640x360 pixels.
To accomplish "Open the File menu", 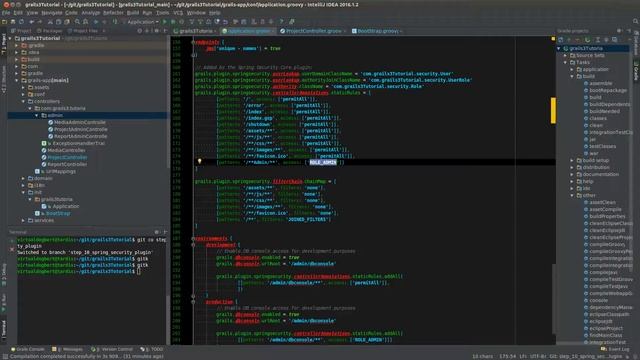I will 6,13.
